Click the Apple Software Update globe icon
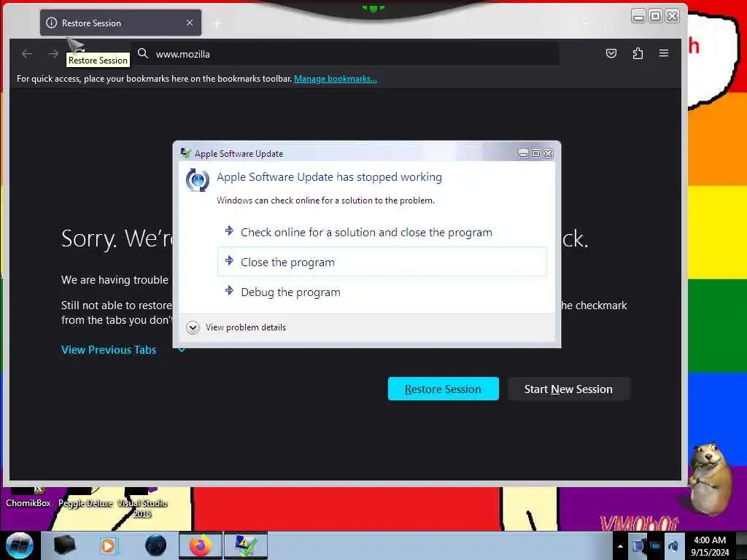This screenshot has height=560, width=747. 197,181
